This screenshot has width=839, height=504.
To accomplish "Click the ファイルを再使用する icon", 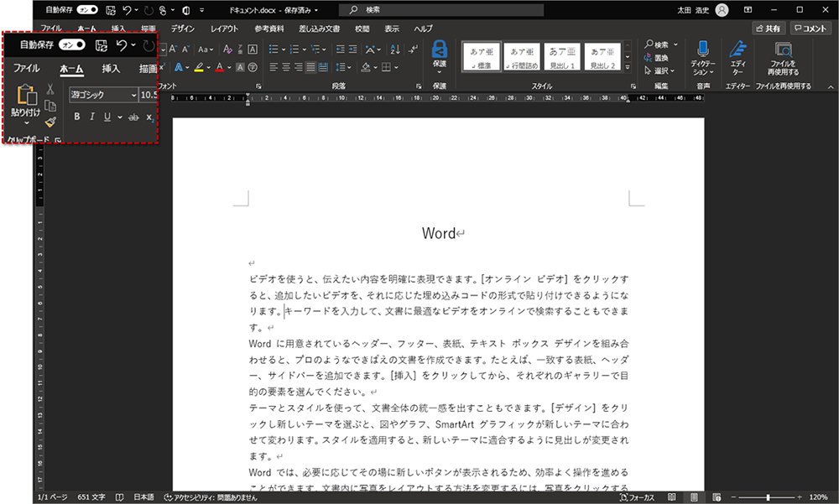I will pos(784,49).
